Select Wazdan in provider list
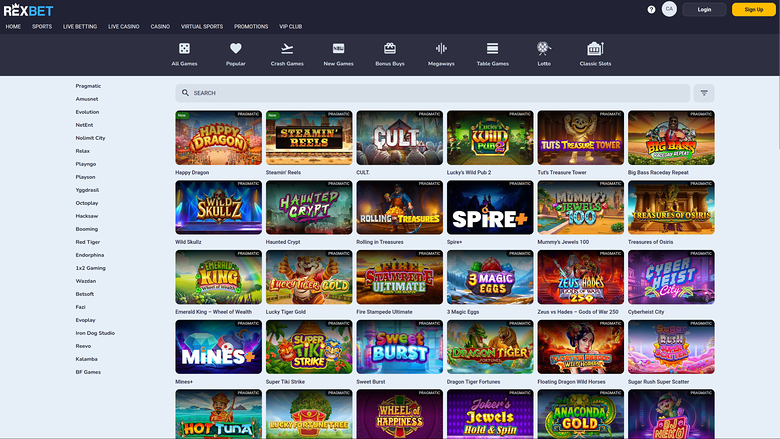This screenshot has height=439, width=780. [x=86, y=281]
